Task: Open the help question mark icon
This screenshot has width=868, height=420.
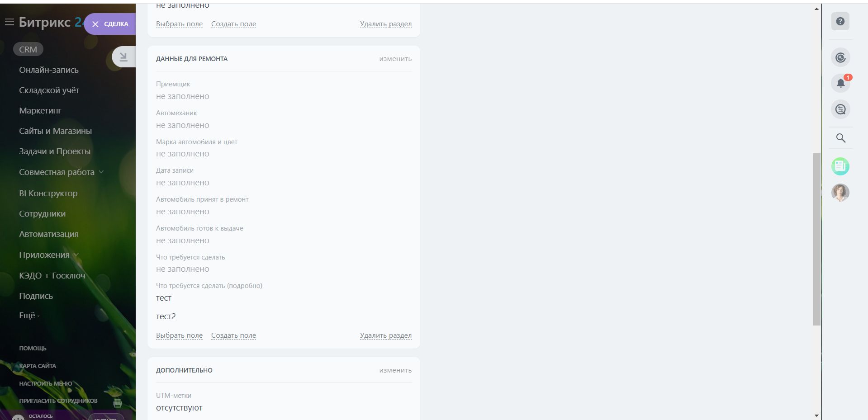Action: (840, 21)
